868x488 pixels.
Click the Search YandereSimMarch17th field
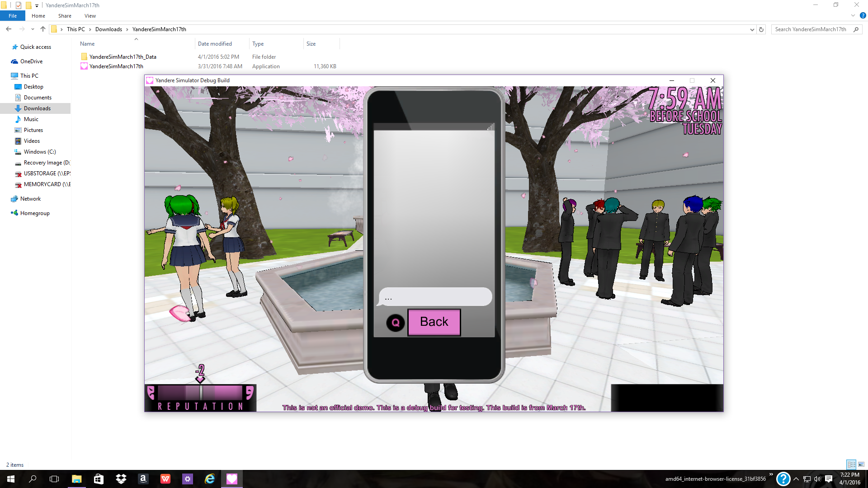coord(816,29)
